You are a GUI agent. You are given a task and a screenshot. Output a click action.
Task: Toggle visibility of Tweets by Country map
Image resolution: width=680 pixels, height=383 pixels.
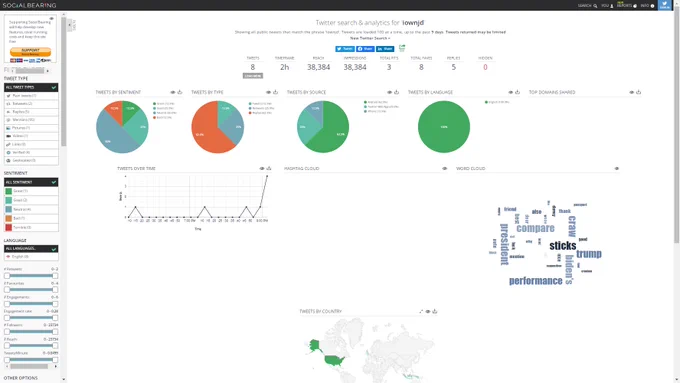click(428, 311)
